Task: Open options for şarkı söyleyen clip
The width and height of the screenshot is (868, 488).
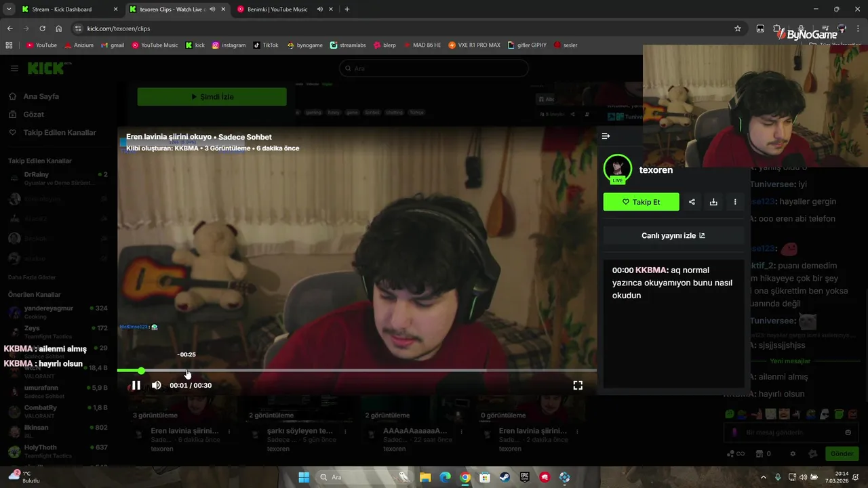Action: coord(346,431)
